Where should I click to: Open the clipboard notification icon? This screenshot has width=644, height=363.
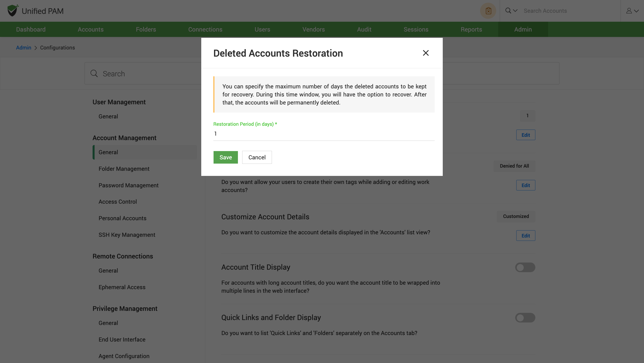[488, 11]
